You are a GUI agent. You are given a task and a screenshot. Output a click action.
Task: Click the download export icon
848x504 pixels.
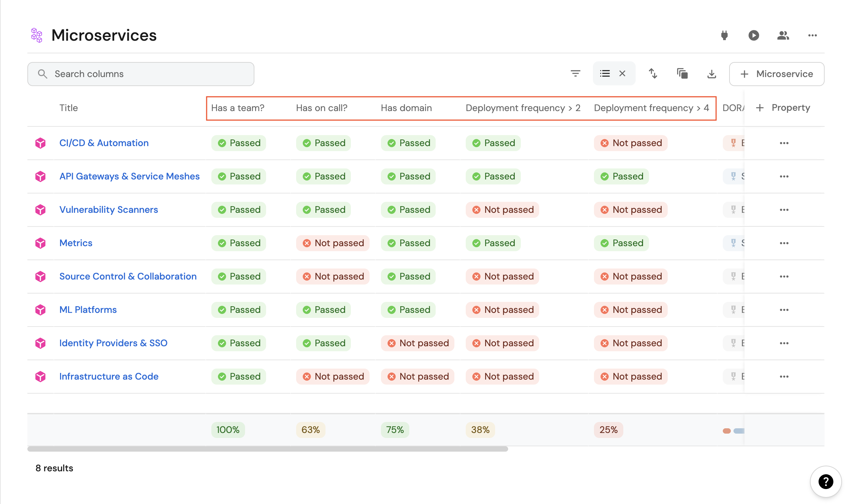point(711,73)
